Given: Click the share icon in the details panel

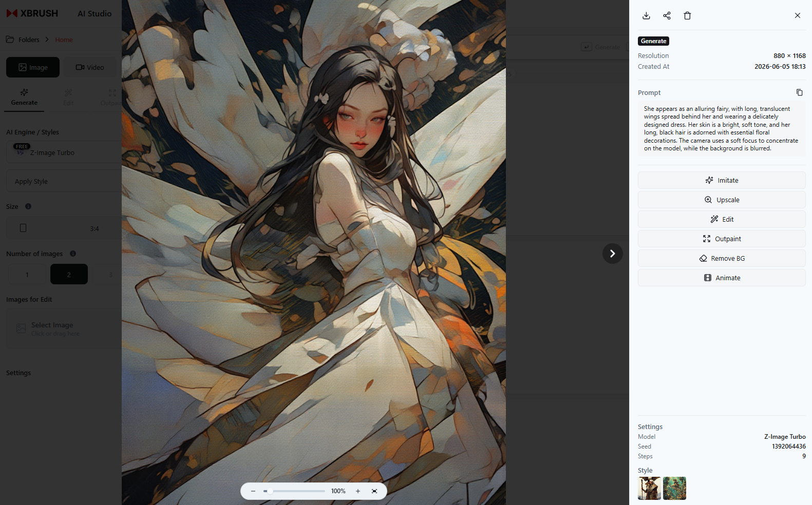Looking at the screenshot, I should click(667, 15).
